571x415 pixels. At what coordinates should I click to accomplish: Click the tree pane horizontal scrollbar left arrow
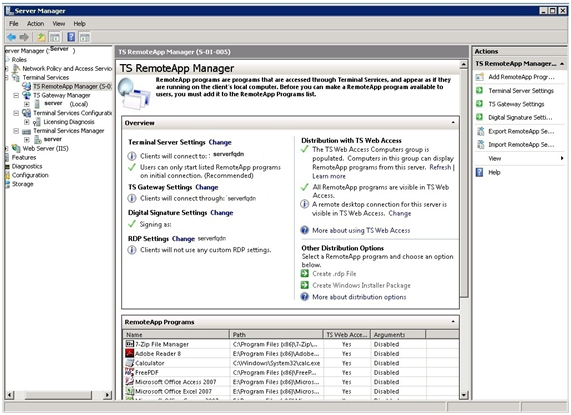(10, 395)
